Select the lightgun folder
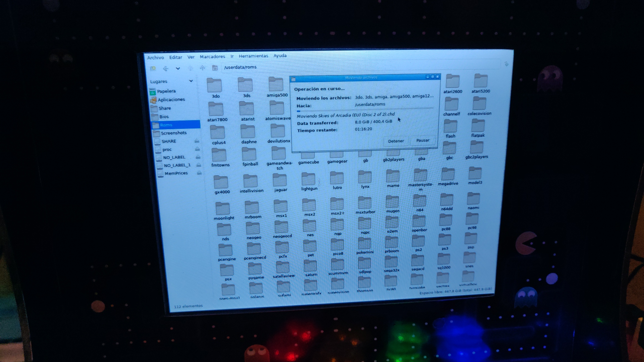The width and height of the screenshot is (644, 362). click(x=309, y=182)
